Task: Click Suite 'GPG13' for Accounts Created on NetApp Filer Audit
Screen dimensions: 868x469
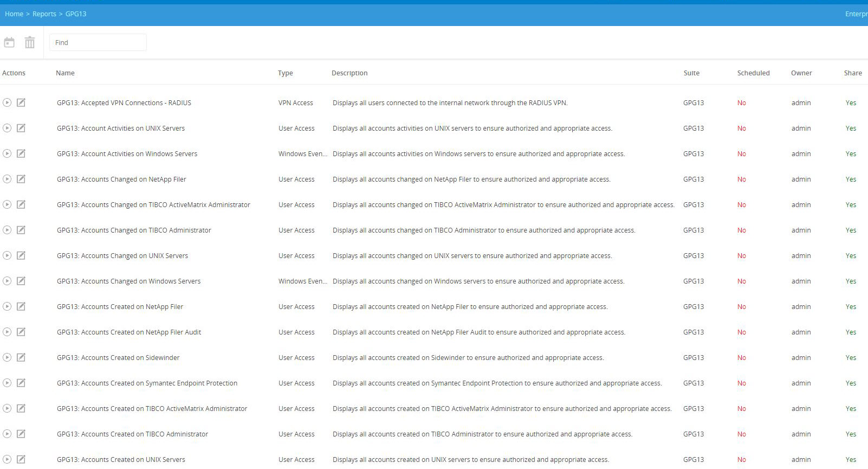Action: [x=694, y=332]
